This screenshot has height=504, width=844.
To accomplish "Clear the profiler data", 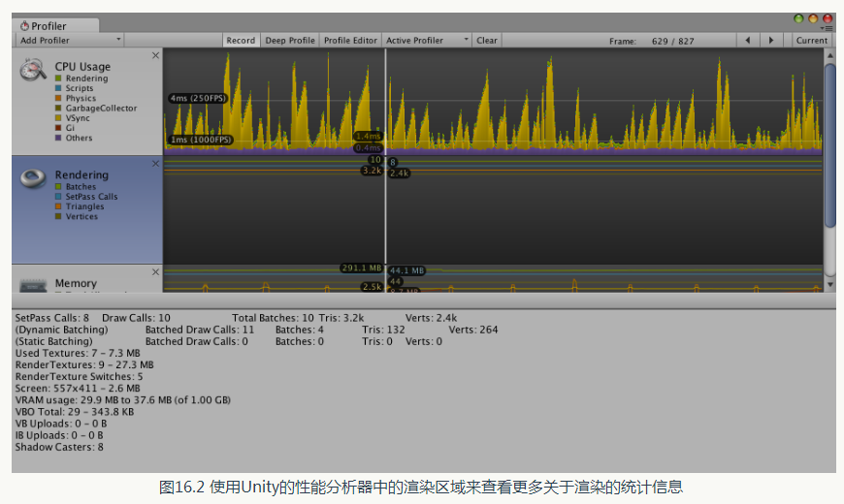I will (x=487, y=41).
